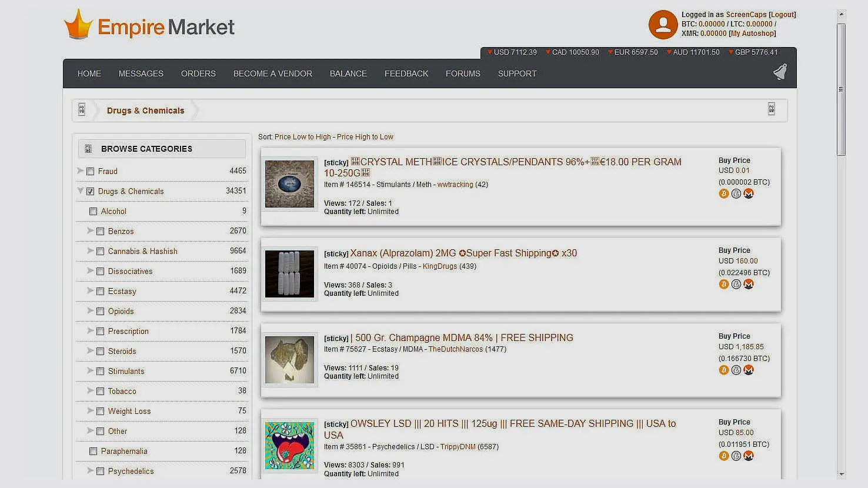
Task: Open the thumbnail of the KingDrugs listing
Action: pos(289,274)
